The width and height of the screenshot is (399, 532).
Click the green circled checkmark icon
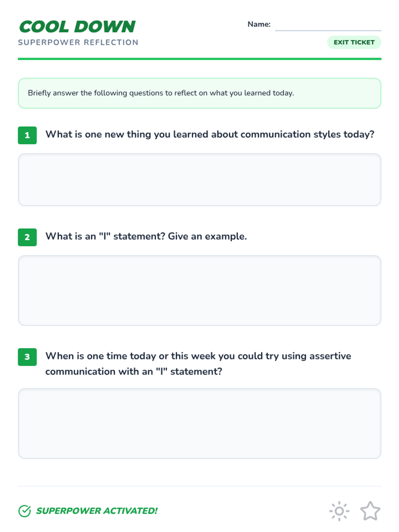tap(25, 511)
